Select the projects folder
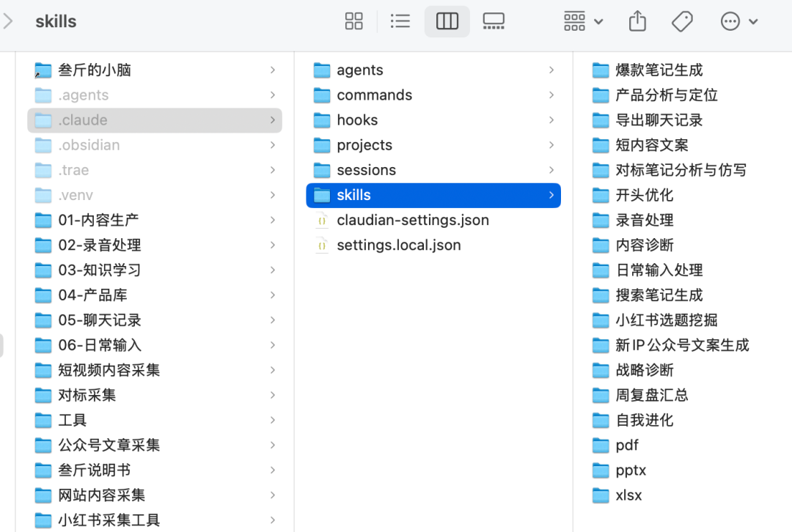 point(364,145)
